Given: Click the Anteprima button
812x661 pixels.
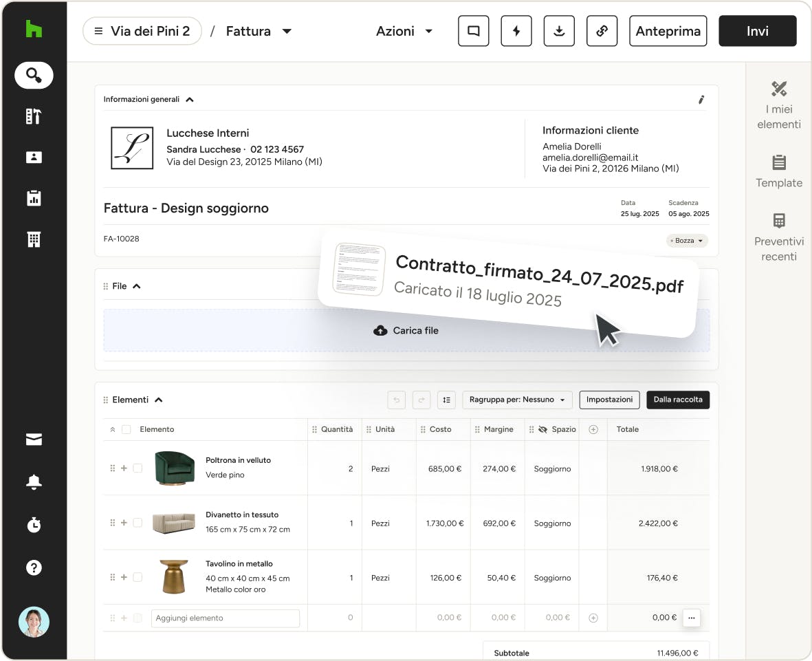Looking at the screenshot, I should tap(668, 31).
